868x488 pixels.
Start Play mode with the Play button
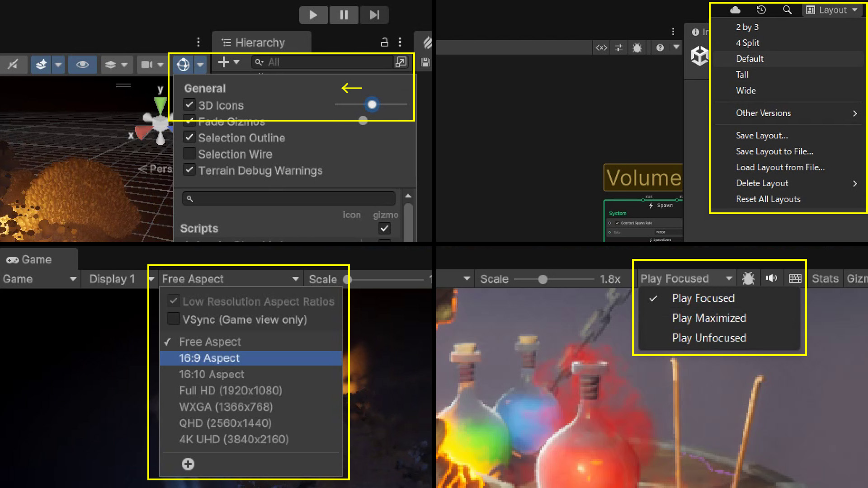313,15
